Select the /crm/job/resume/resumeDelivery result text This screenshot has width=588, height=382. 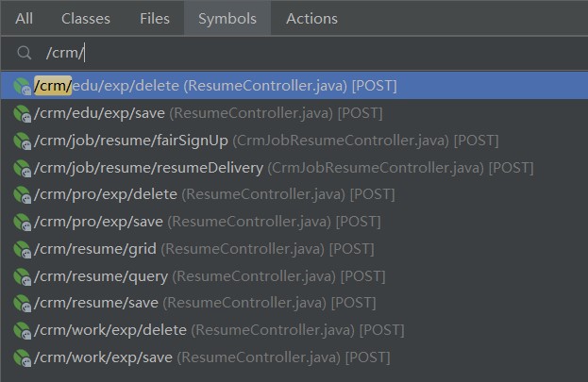[148, 168]
